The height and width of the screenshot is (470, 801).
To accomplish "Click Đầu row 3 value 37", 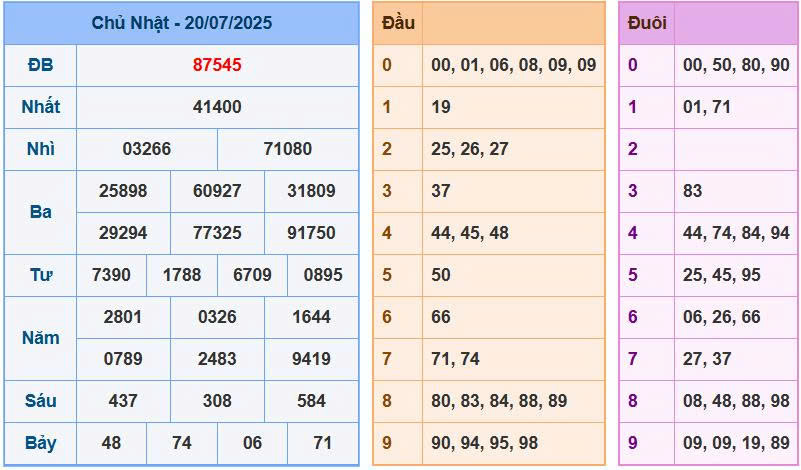I will coord(440,191).
